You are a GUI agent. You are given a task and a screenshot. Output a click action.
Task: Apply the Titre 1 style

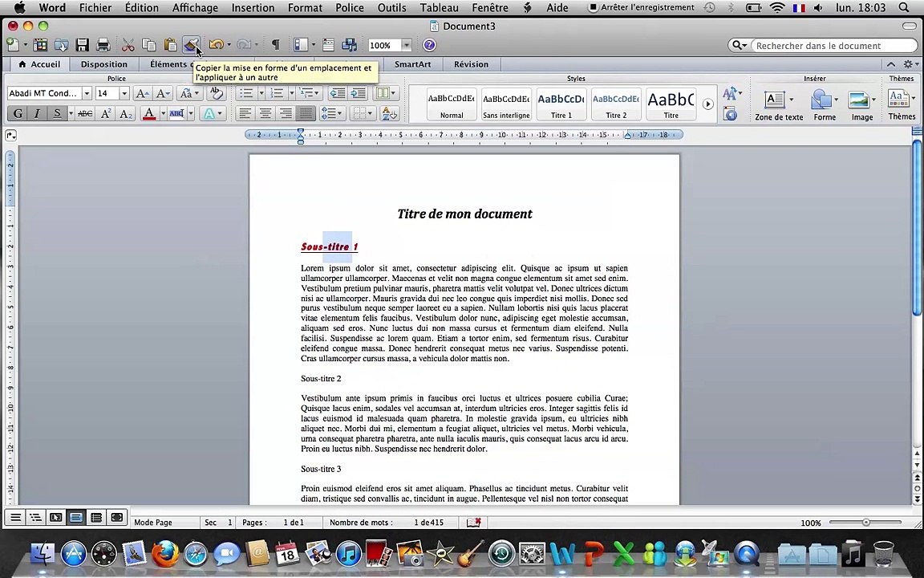(x=561, y=104)
